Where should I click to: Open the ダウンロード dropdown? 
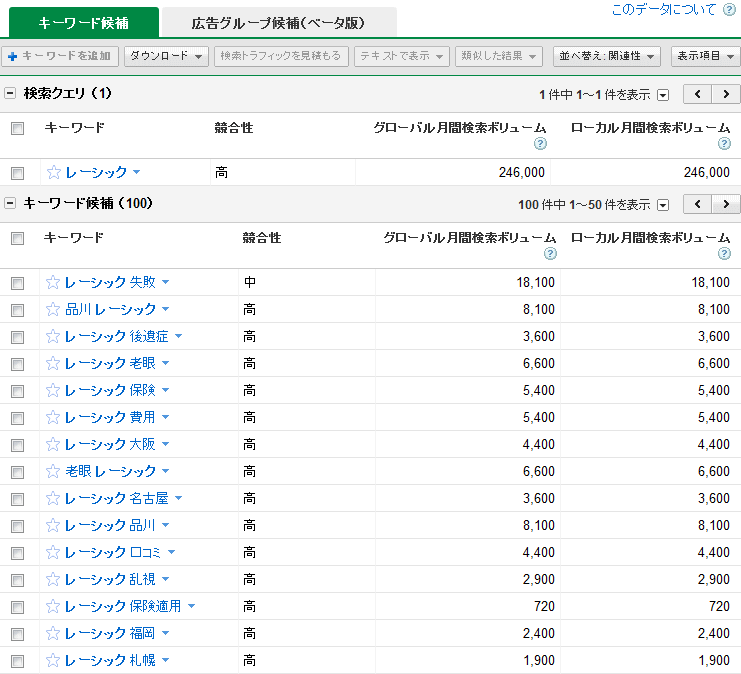pos(166,56)
